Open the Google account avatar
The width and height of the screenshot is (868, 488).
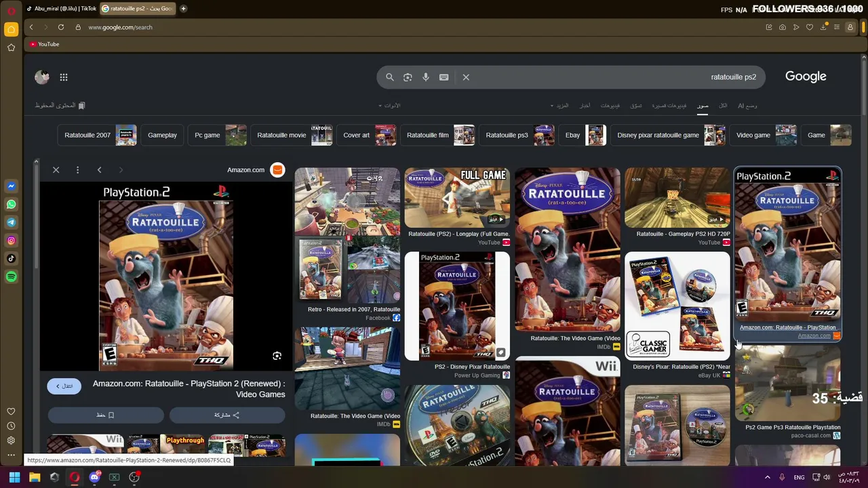42,77
